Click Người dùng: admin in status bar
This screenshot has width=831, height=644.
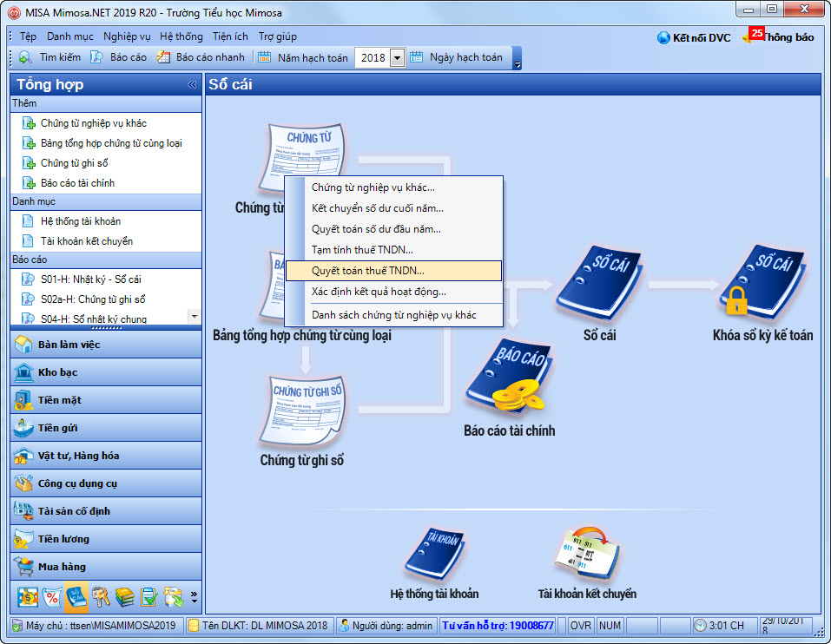click(x=386, y=626)
